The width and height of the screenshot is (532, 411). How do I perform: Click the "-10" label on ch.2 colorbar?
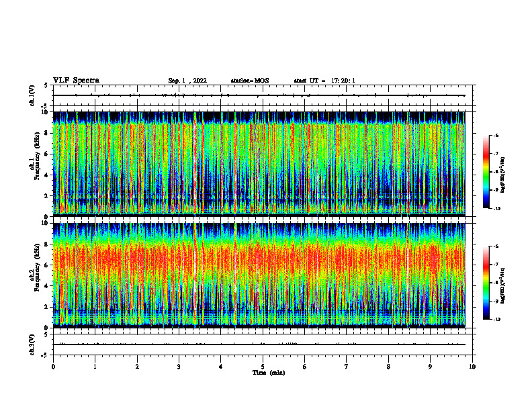[x=496, y=320]
